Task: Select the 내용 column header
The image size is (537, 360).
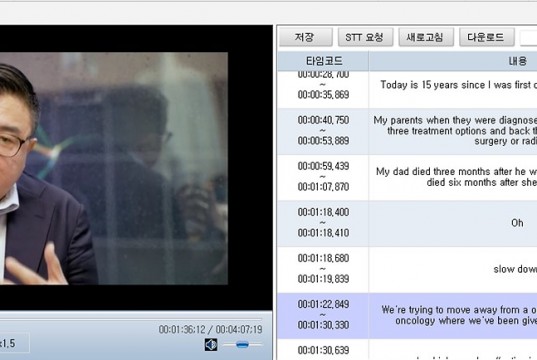Action: point(453,61)
